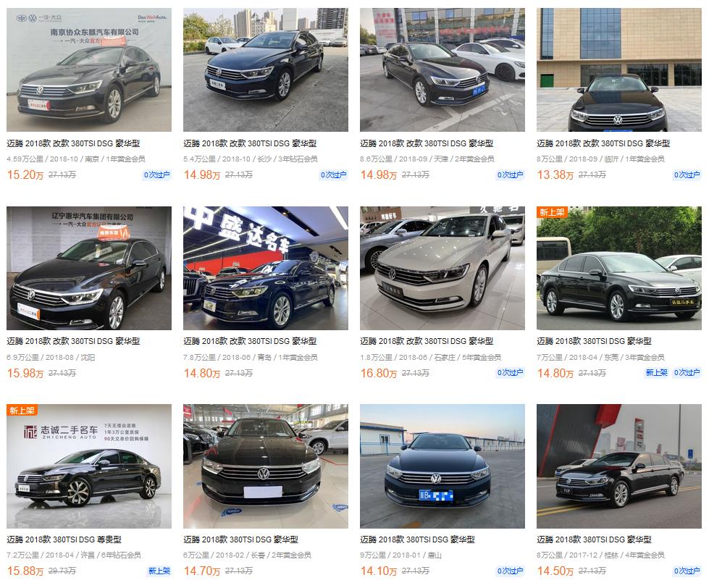709x588 pixels.
Task: Click the blue 新上架 tag on the 15.88万 listing
Action: [x=159, y=571]
